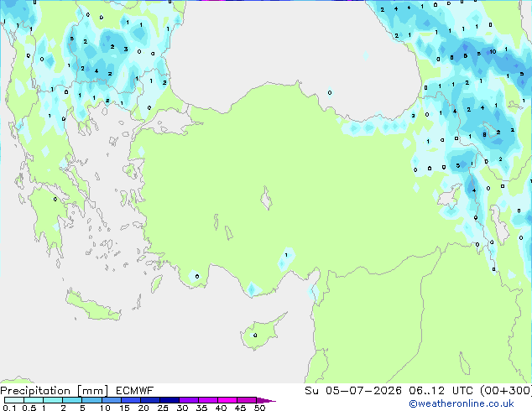Image resolution: width=532 pixels, height=411 pixels.
Task: Click the 35 legend scale number
Action: pyautogui.click(x=201, y=408)
